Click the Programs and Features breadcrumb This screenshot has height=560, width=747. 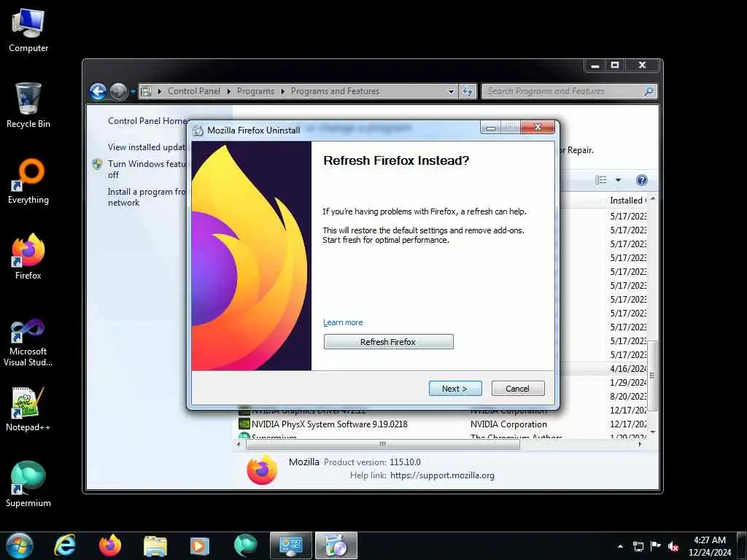[x=335, y=91]
